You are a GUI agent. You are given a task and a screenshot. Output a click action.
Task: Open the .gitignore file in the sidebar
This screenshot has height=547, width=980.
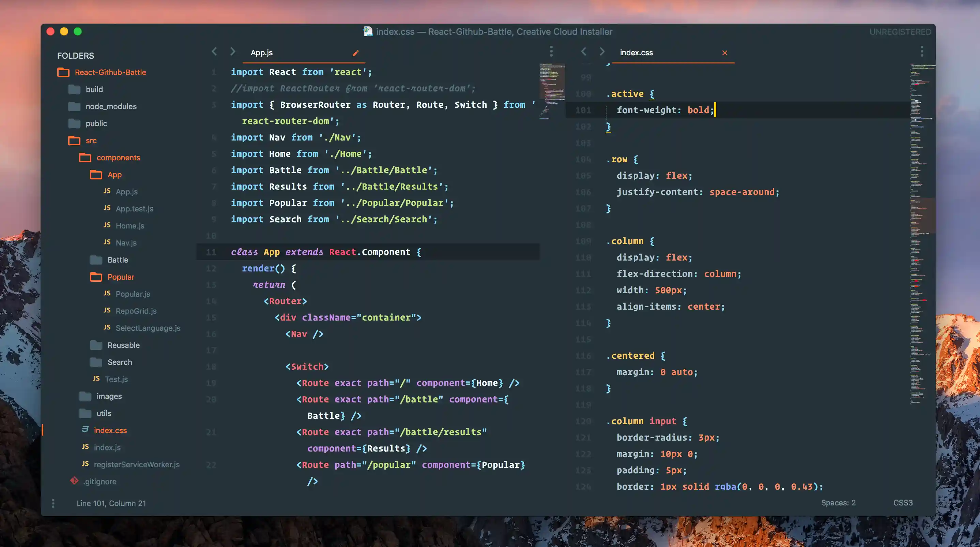coord(100,482)
